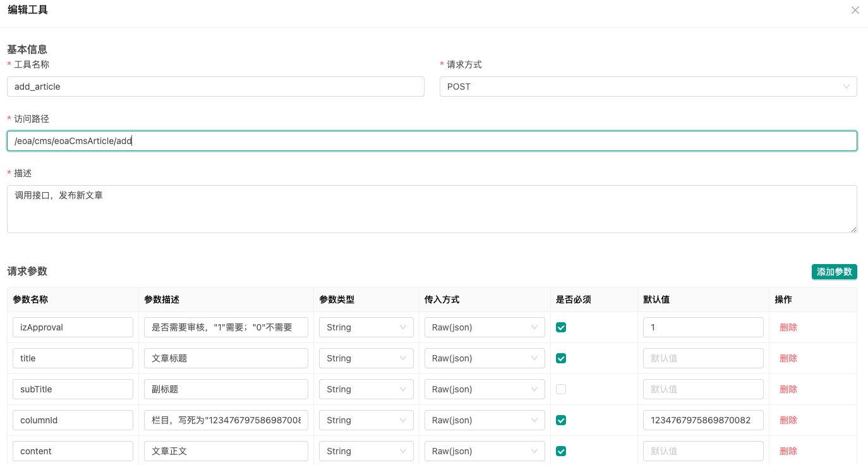Delete the subTitle parameter row
Screen dimensions: 868x465
pyautogui.click(x=788, y=389)
